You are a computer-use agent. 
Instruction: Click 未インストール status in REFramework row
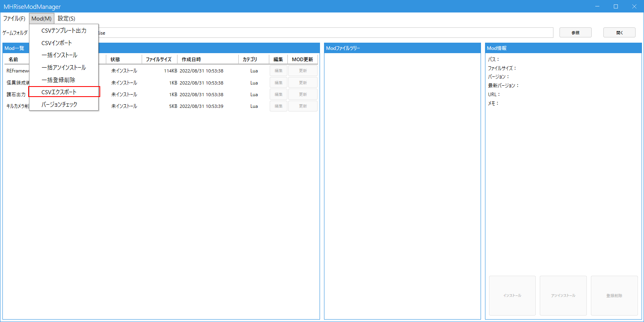click(124, 71)
